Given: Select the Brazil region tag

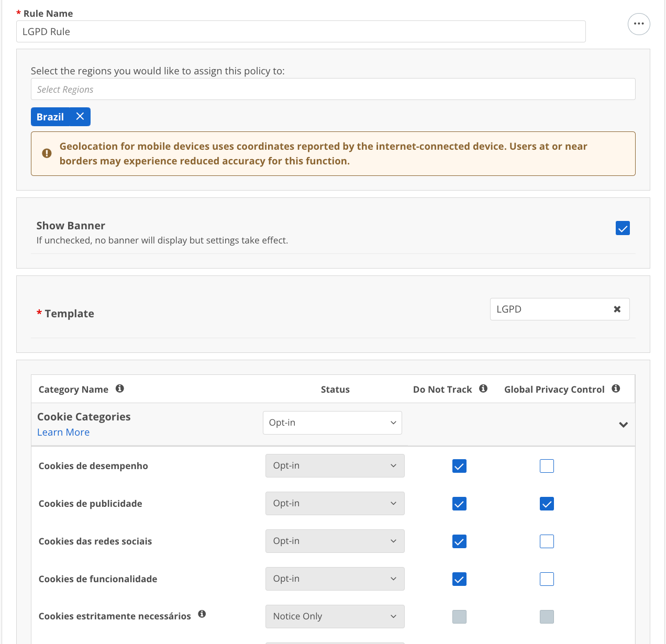Looking at the screenshot, I should coord(50,117).
